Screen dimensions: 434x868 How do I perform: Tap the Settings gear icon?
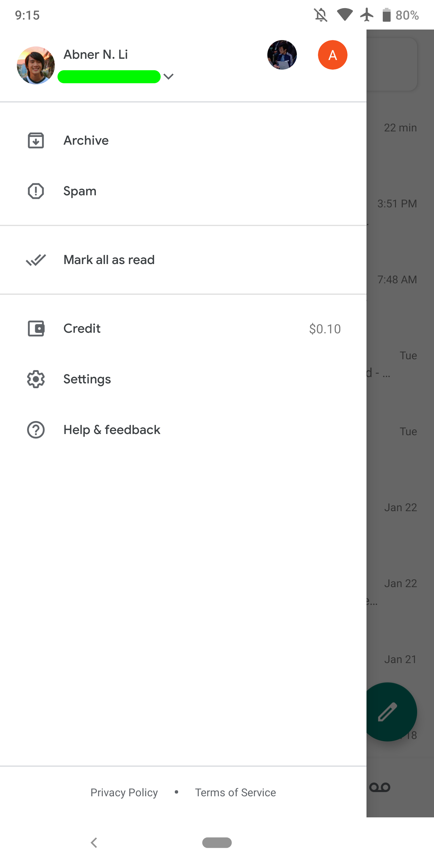click(x=36, y=379)
